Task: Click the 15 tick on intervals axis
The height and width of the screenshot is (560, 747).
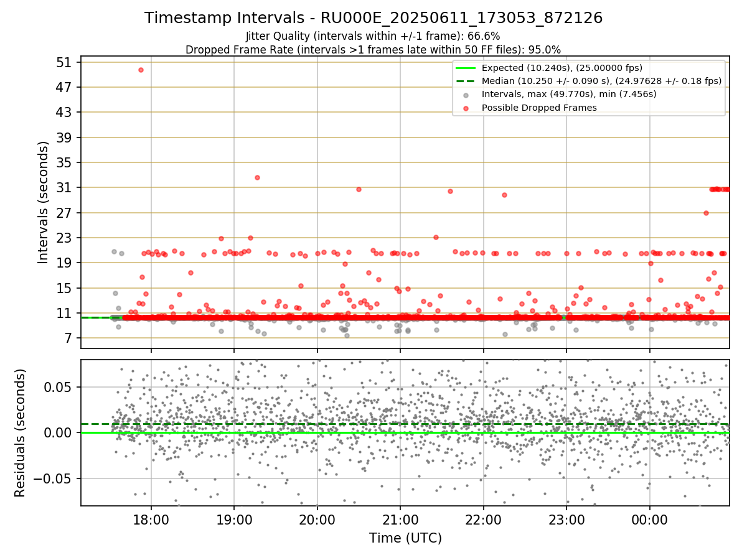Action: [65, 288]
